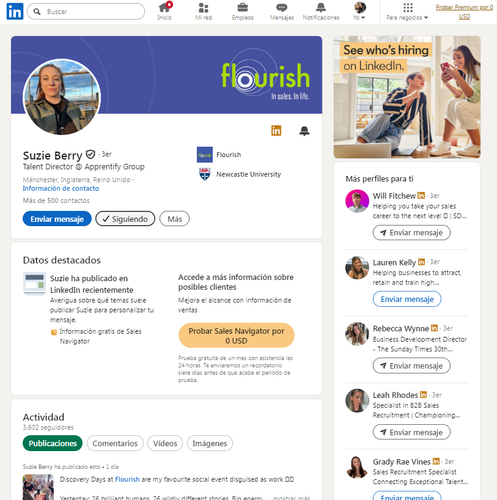
Task: Open Empleos briefcase icon
Action: [x=243, y=11]
